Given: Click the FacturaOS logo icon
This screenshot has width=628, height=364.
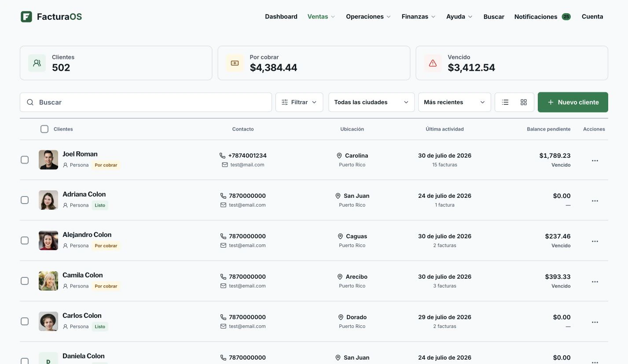Looking at the screenshot, I should [x=26, y=17].
